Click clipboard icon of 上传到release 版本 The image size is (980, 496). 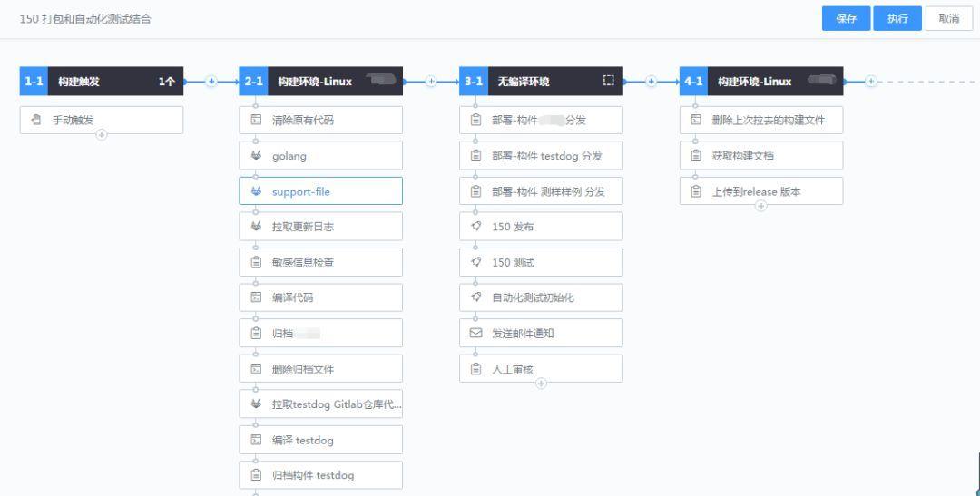(x=696, y=191)
